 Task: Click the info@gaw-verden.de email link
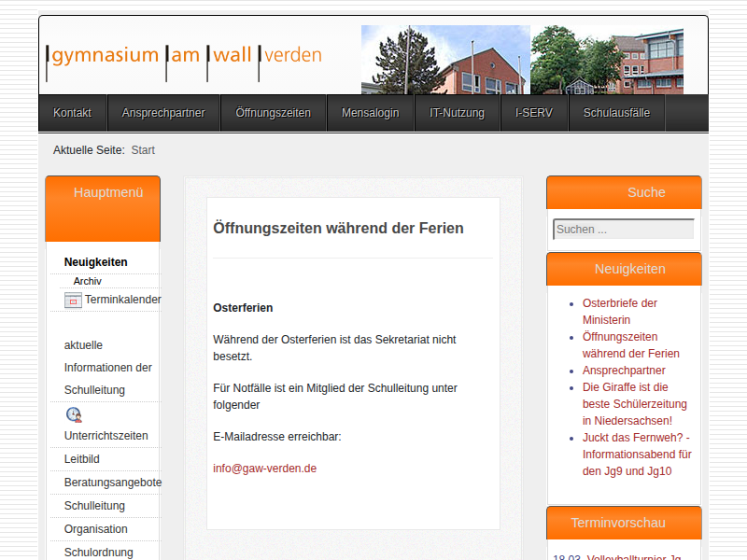pos(264,469)
